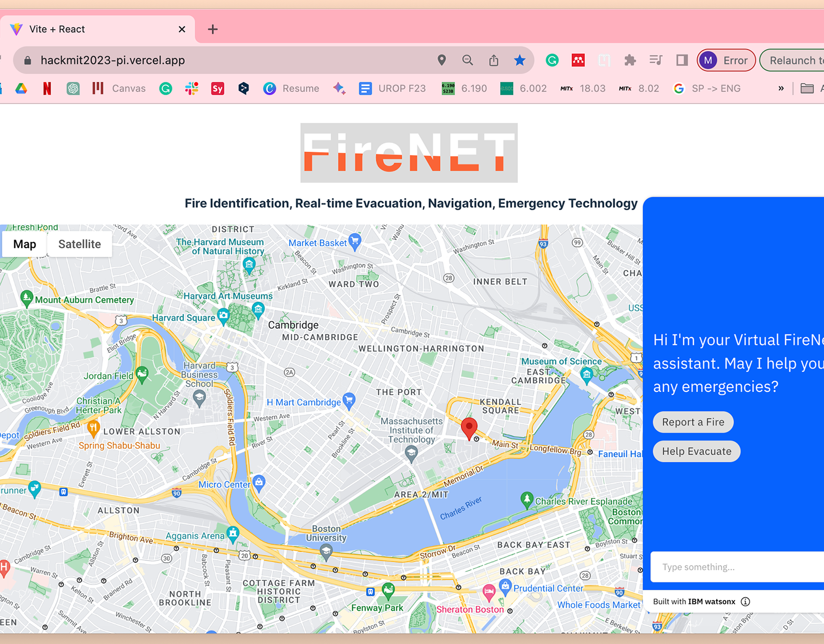
Task: Open the 8.02 bookmark
Action: (639, 89)
